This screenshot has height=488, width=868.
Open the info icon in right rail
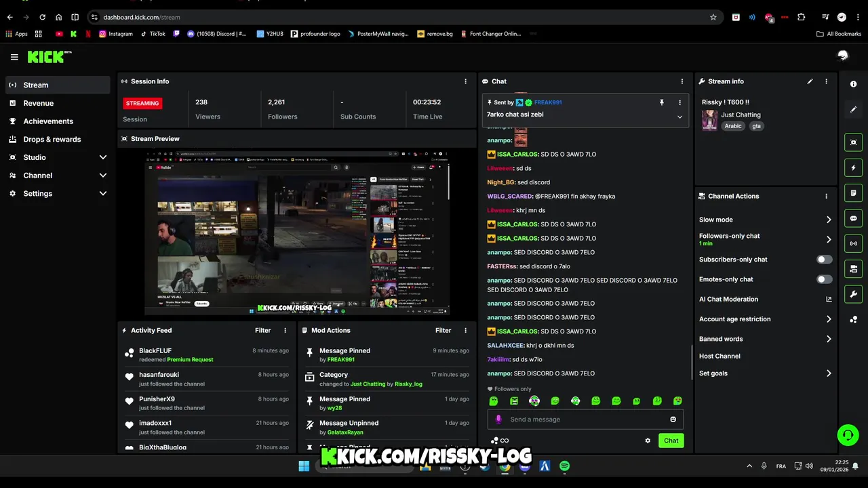tap(853, 84)
